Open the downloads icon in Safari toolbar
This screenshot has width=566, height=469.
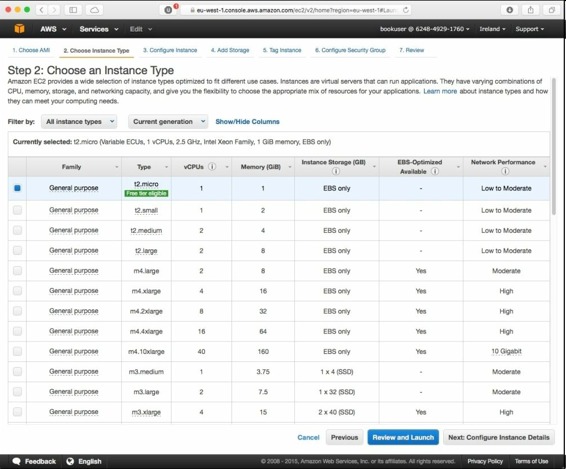509,10
